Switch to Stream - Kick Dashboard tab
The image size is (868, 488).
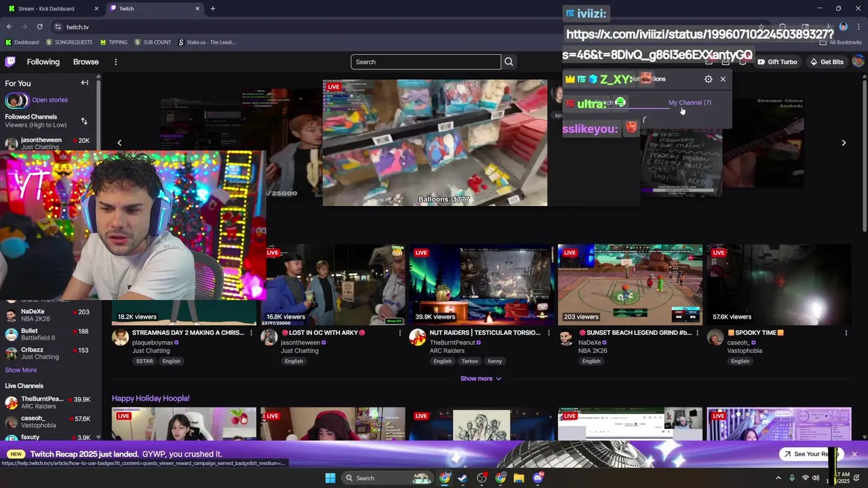click(52, 9)
